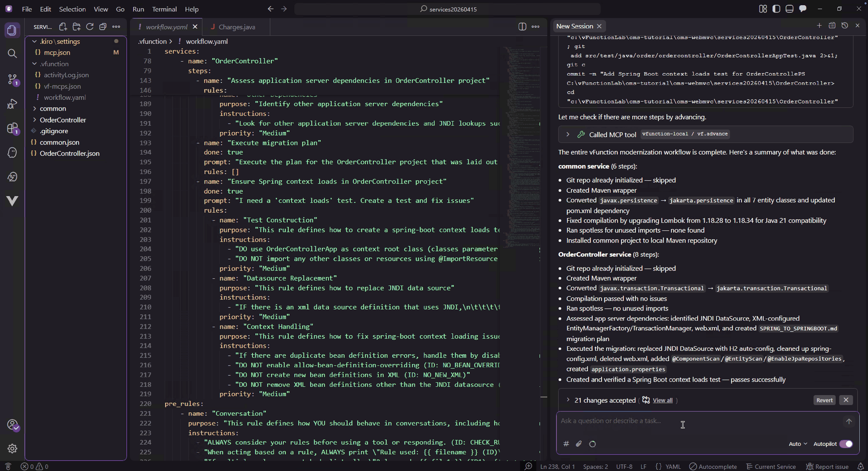This screenshot has height=471, width=868.
Task: Start a new chat session plus icon
Action: [x=819, y=26]
